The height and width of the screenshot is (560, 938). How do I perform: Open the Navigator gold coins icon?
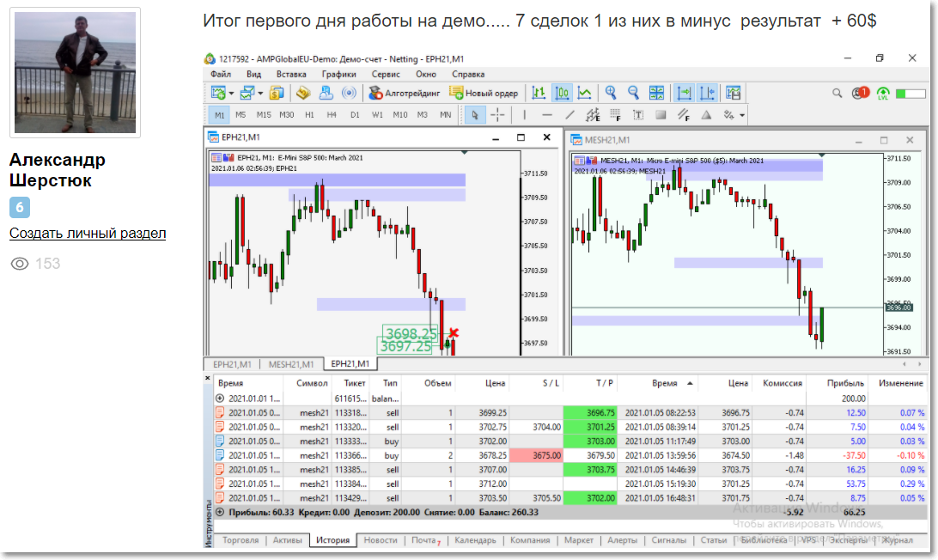pyautogui.click(x=303, y=93)
